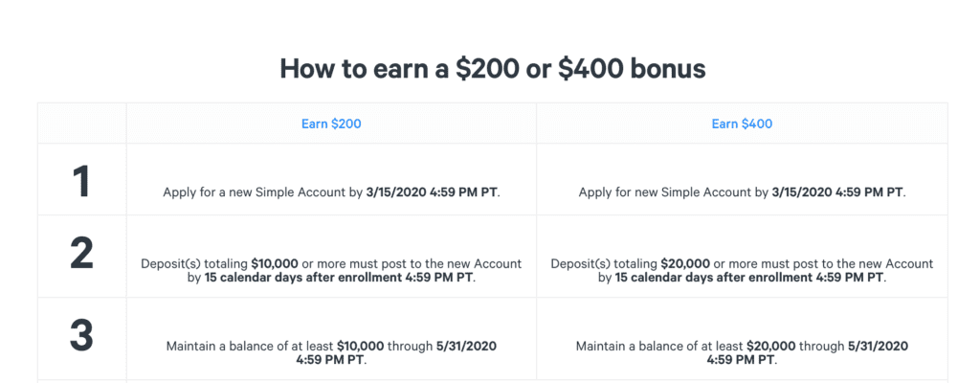This screenshot has height=383, width=980.
Task: Click the bold '$20,000' in the step 3 row
Action: pos(771,346)
